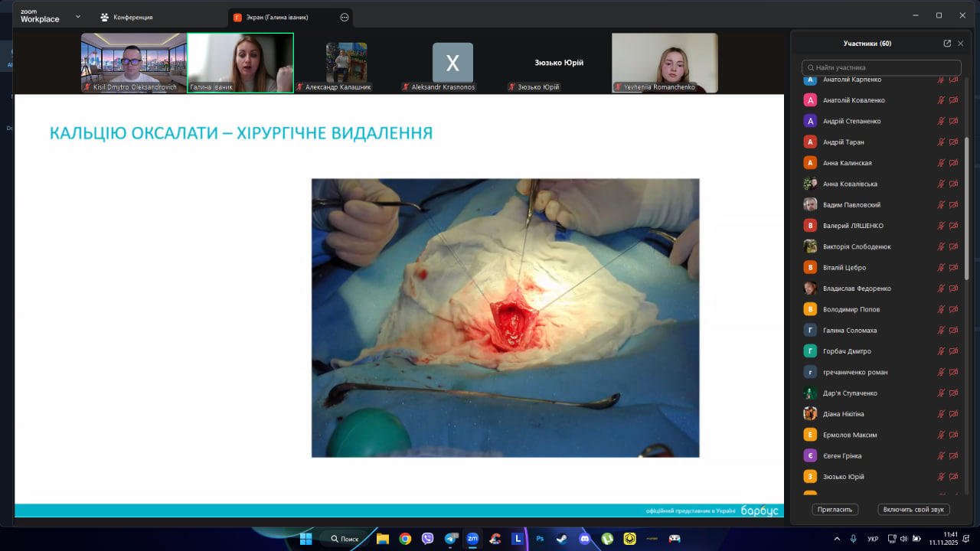Open screen share options (three dots)
980x551 pixels.
pos(344,17)
